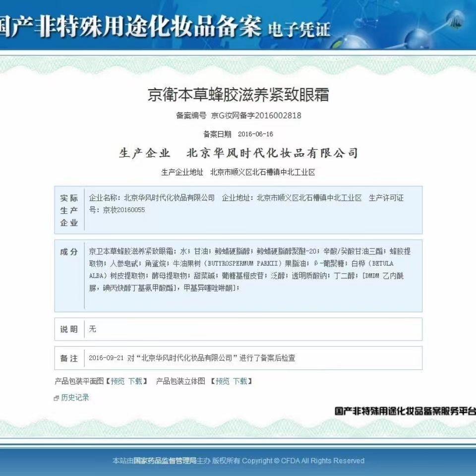
Task: Click the 无 value in 说明 row
Action: [93, 329]
